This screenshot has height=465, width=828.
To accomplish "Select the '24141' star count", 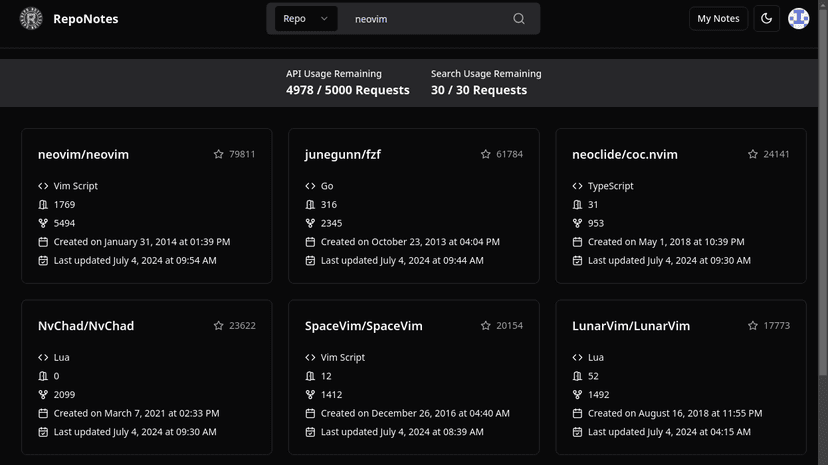I will [777, 154].
